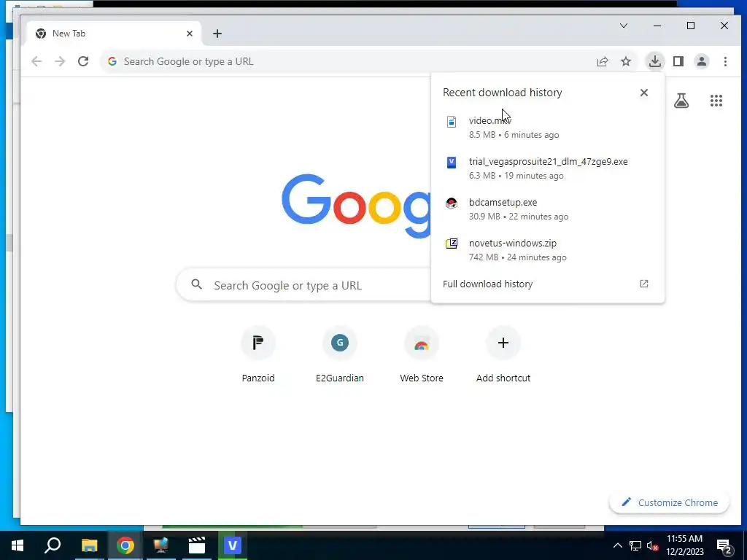Reload the page with the refresh icon
The width and height of the screenshot is (747, 560).
tap(83, 61)
